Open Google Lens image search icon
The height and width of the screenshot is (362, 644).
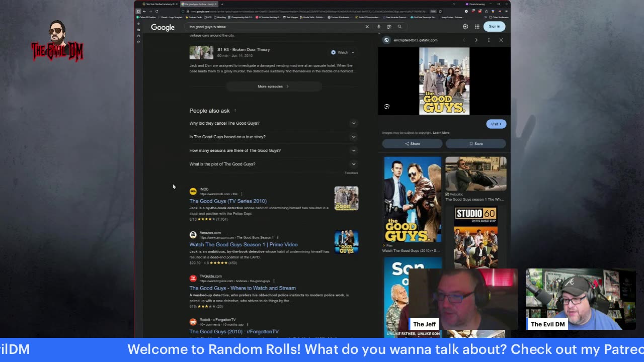point(389,27)
